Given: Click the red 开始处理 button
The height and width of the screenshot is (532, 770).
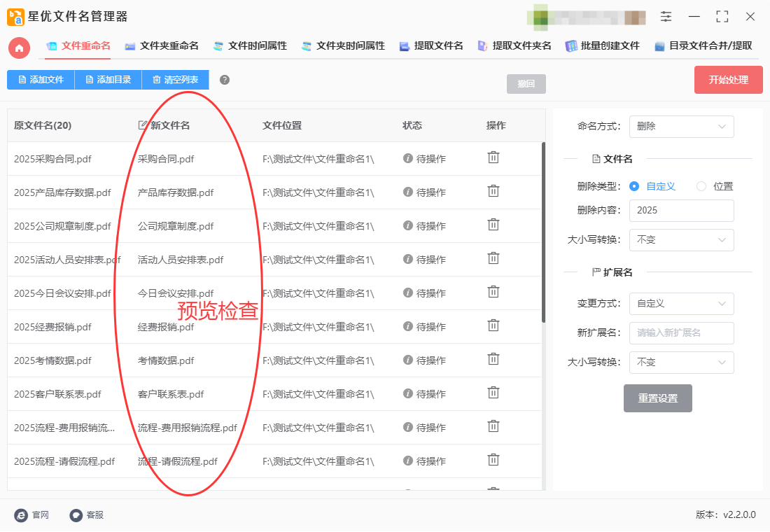Looking at the screenshot, I should [x=728, y=80].
